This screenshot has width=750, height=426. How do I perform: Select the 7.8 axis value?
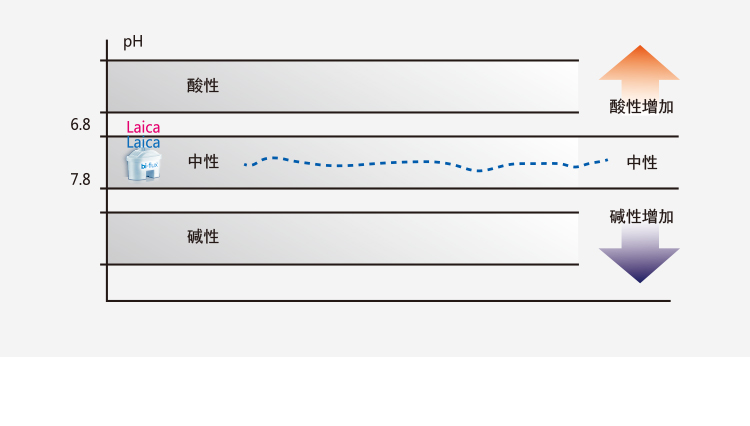(x=80, y=180)
